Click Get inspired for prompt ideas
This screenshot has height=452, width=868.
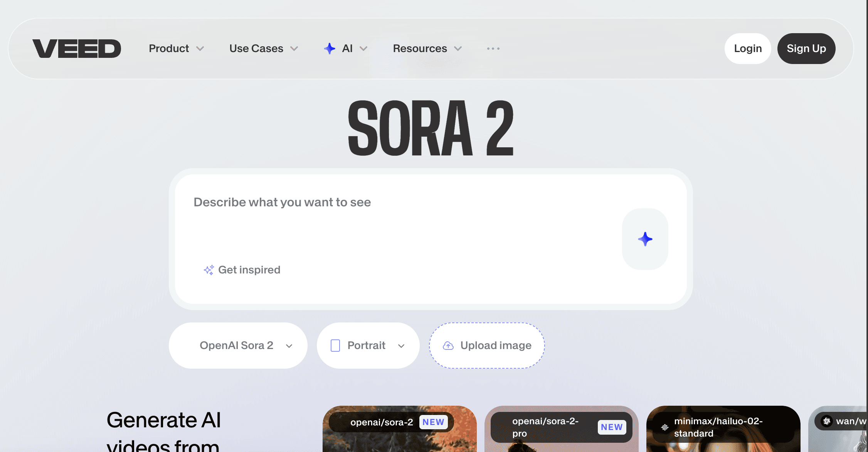point(242,270)
